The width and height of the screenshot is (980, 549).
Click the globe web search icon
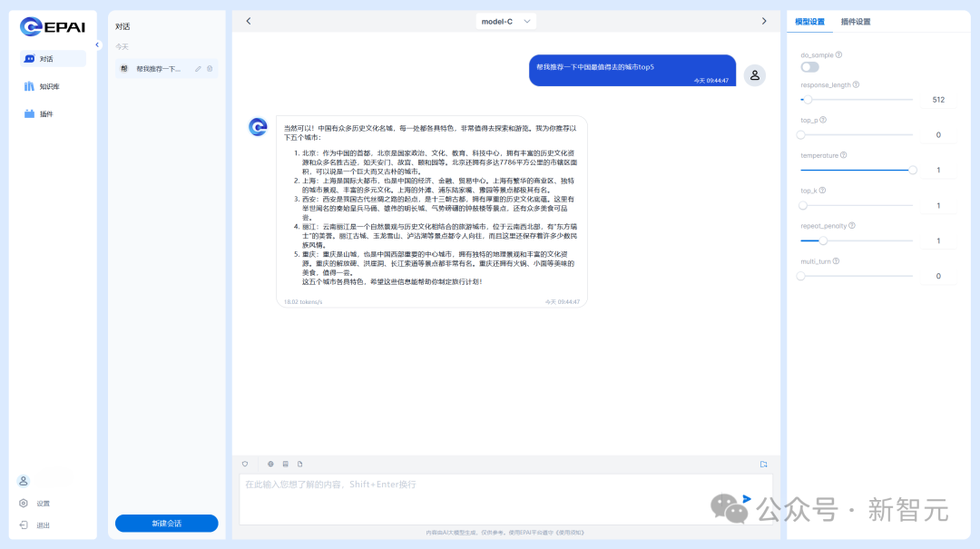[x=270, y=464]
